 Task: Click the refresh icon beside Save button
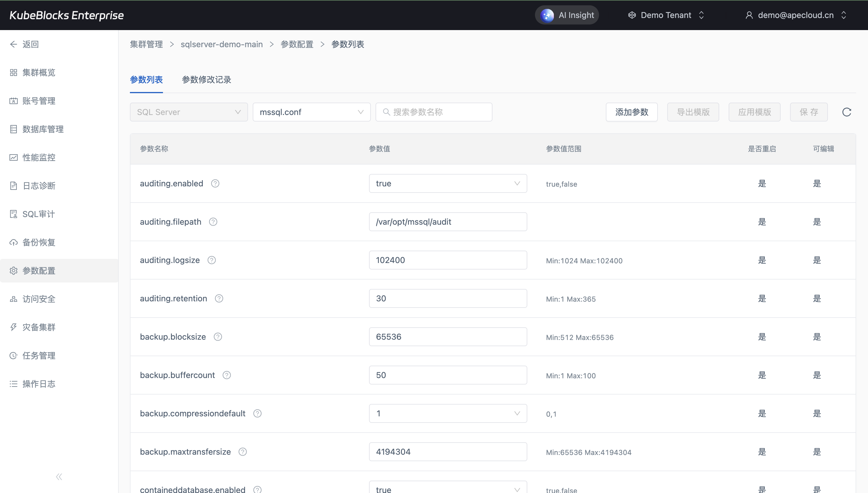[x=846, y=112]
